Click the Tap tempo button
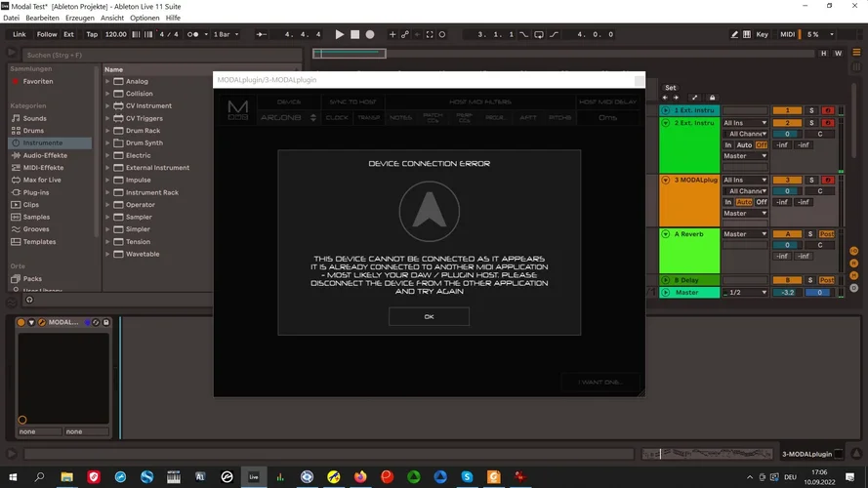The image size is (868, 488). [x=92, y=34]
